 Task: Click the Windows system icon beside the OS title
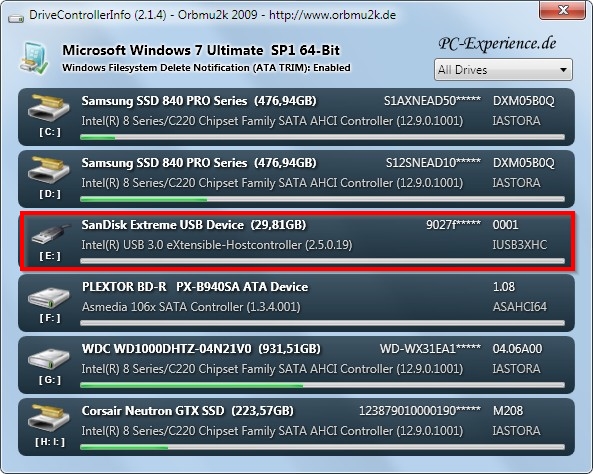pyautogui.click(x=34, y=58)
